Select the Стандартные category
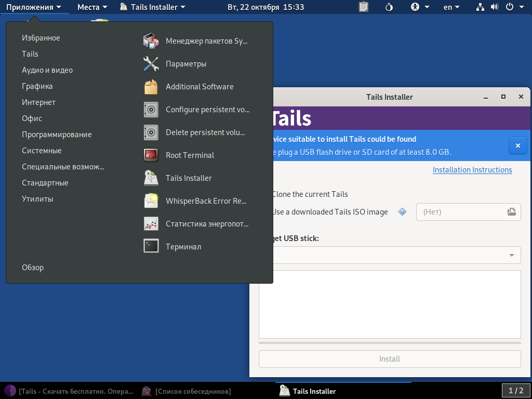 pos(45,183)
